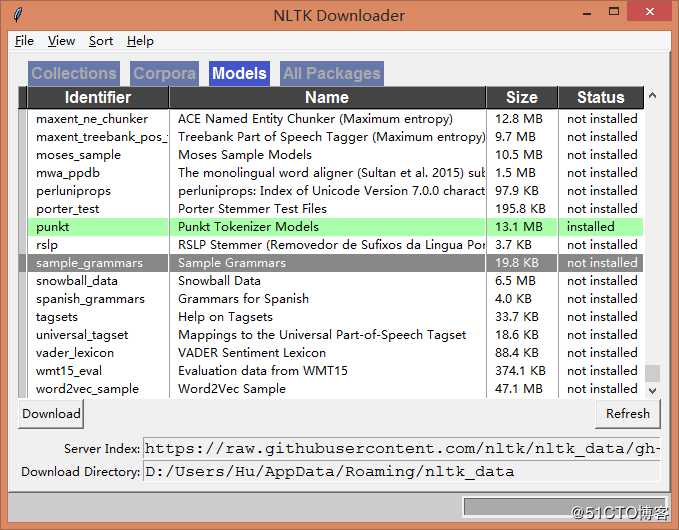Select the maxent_ne_chunker row
This screenshot has width=679, height=530.
335,119
